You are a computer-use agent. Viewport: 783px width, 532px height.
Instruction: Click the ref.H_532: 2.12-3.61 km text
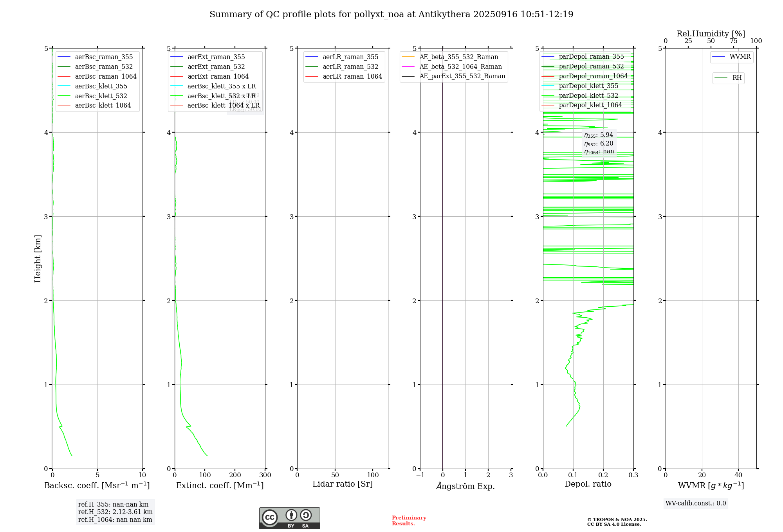coord(115,512)
